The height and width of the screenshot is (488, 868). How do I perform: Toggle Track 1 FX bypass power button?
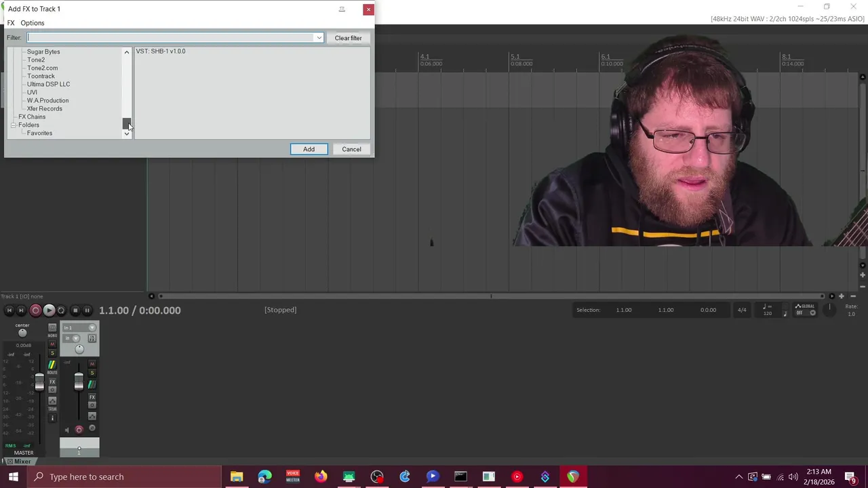pos(92,405)
